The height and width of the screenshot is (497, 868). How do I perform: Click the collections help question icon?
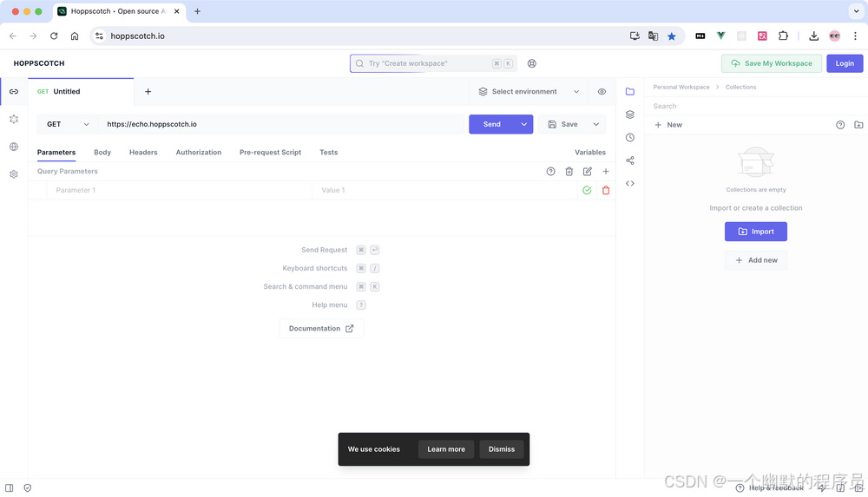pos(840,125)
